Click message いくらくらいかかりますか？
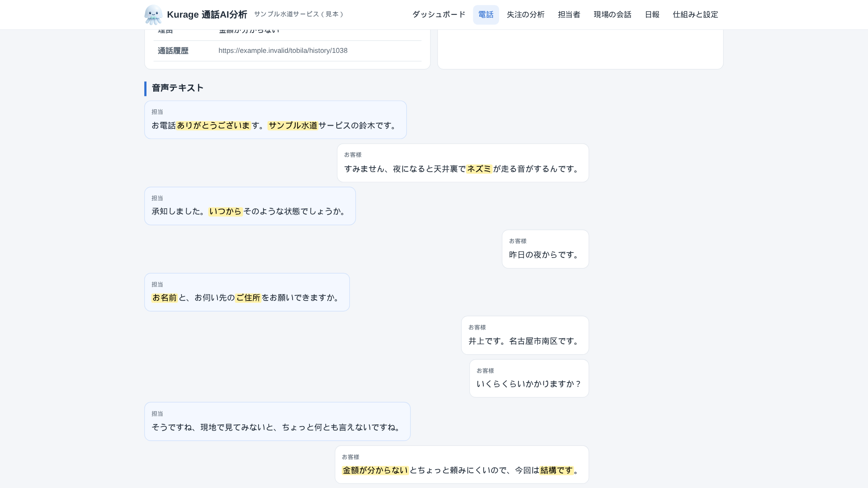This screenshot has width=868, height=488. coord(529,378)
